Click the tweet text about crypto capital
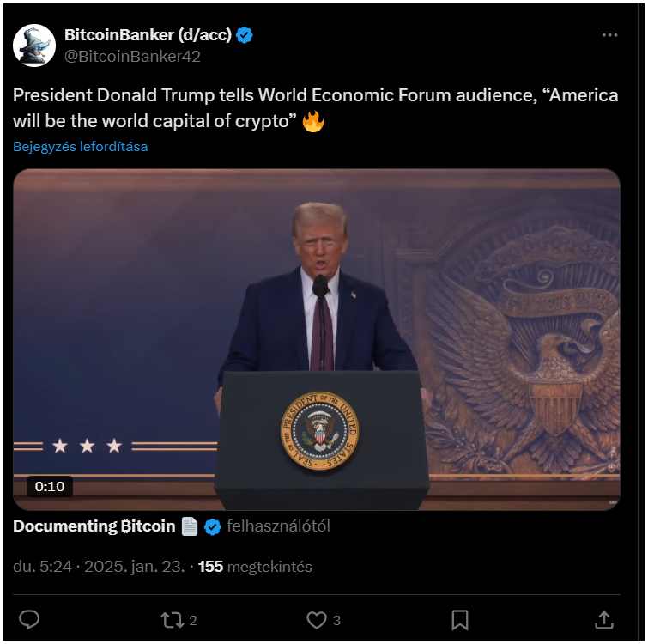648x644 pixels. pos(316,108)
